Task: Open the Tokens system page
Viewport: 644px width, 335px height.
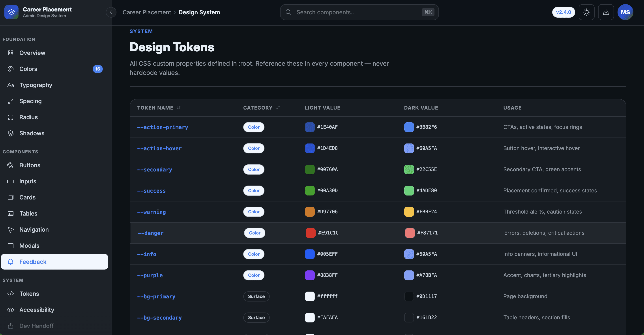Action: [54, 294]
